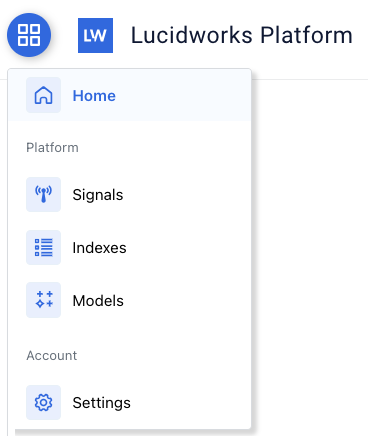The width and height of the screenshot is (368, 436).
Task: Open the Indexes list icon
Action: click(43, 247)
